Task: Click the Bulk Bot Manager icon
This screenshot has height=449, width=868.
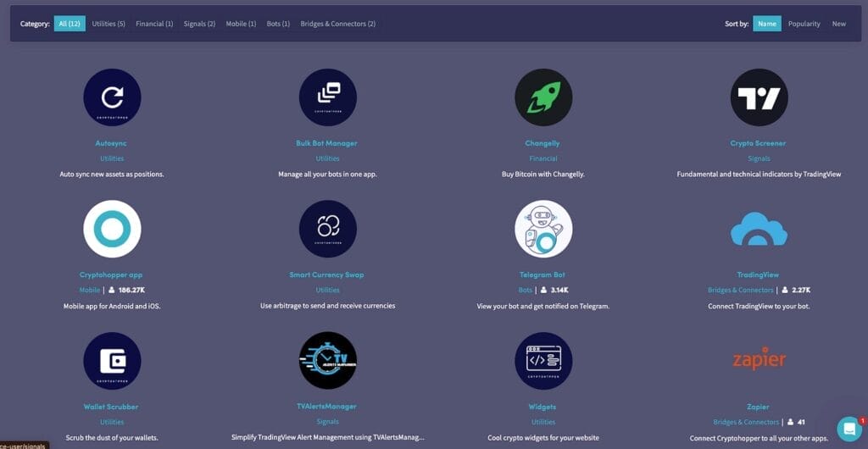Action: pos(327,97)
